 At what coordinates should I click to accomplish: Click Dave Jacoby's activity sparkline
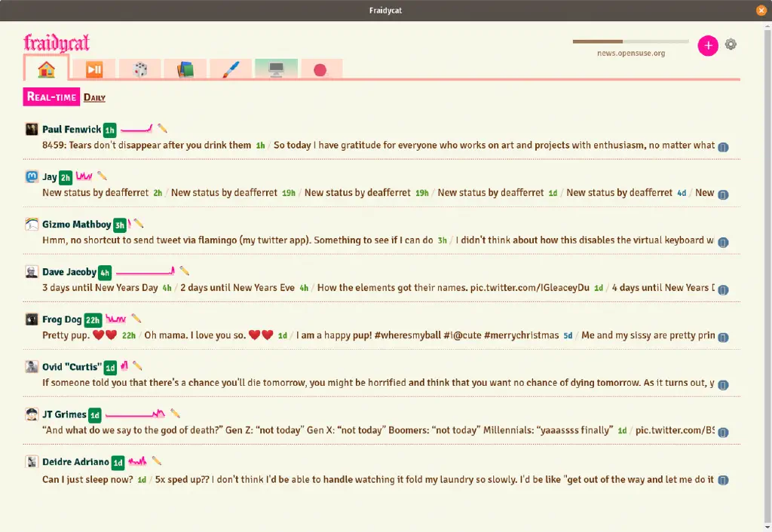pyautogui.click(x=145, y=271)
